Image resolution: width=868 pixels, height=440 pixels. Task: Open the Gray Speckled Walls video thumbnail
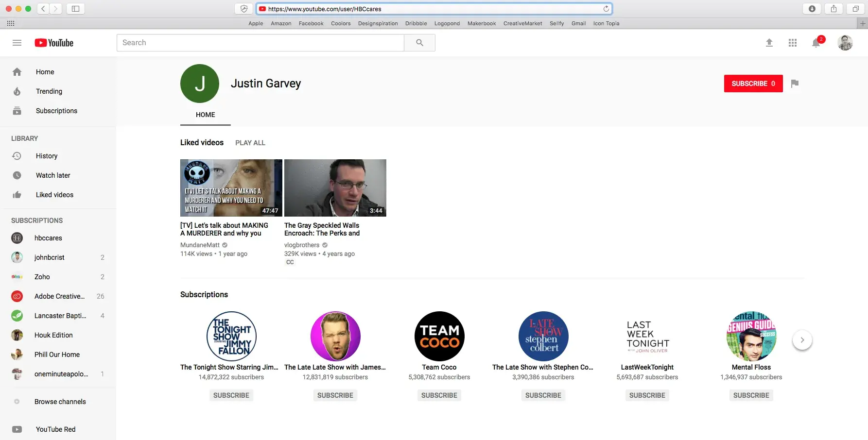[x=335, y=188]
